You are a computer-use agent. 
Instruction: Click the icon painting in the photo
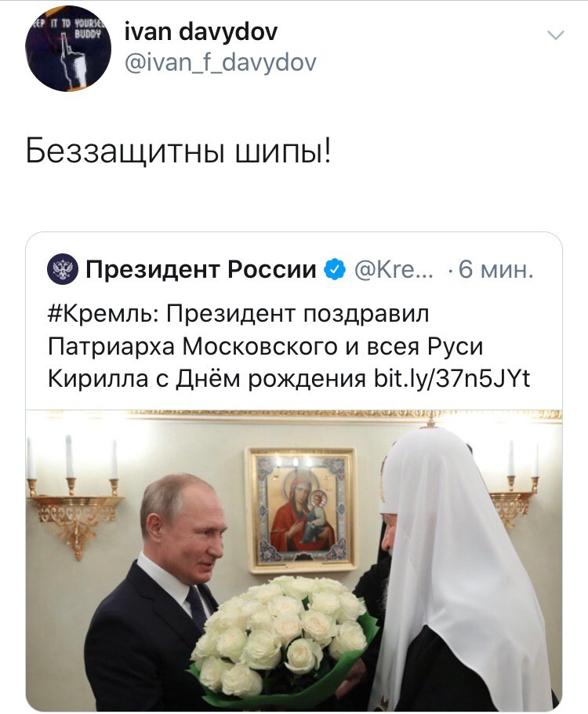(x=302, y=509)
